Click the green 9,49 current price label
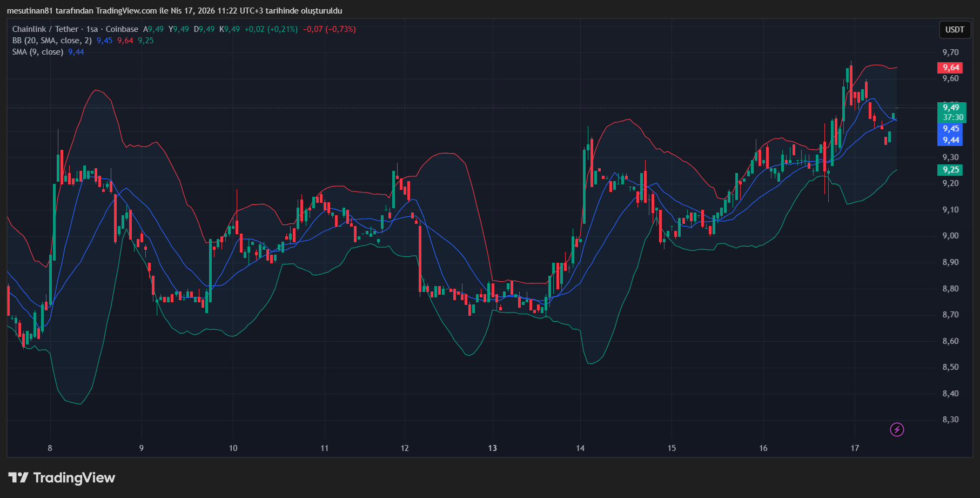This screenshot has height=498, width=980. pos(951,108)
